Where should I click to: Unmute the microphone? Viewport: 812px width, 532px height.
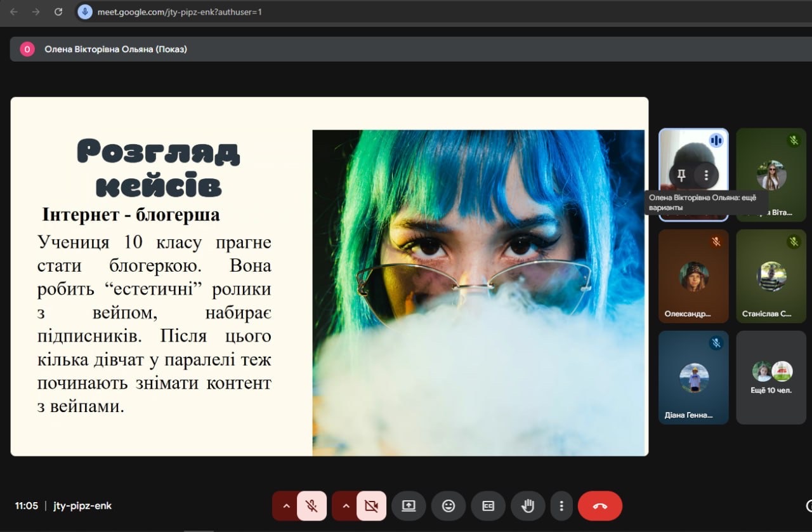[x=311, y=506]
